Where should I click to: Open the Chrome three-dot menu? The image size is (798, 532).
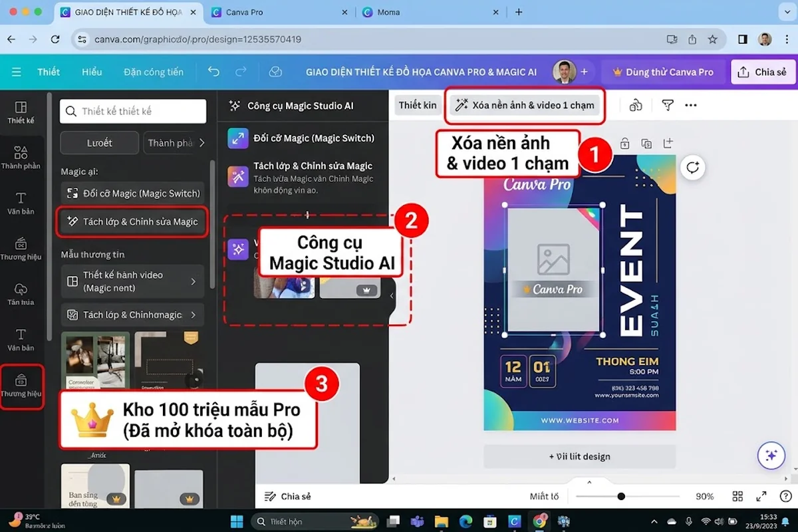click(x=785, y=39)
